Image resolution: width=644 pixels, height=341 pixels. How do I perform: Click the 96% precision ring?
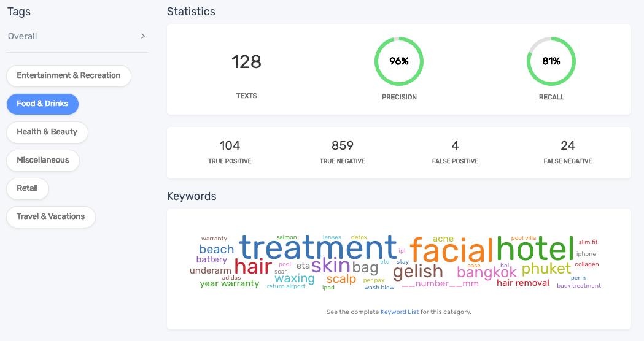(x=399, y=61)
